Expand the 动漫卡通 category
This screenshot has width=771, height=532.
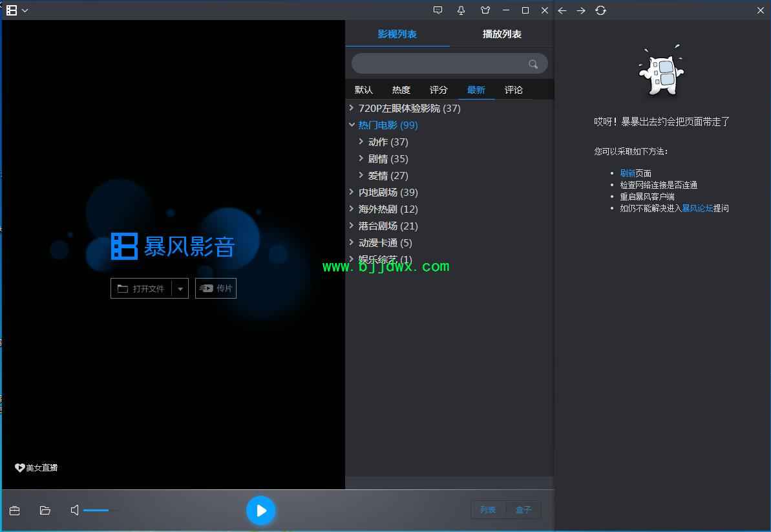(x=351, y=242)
